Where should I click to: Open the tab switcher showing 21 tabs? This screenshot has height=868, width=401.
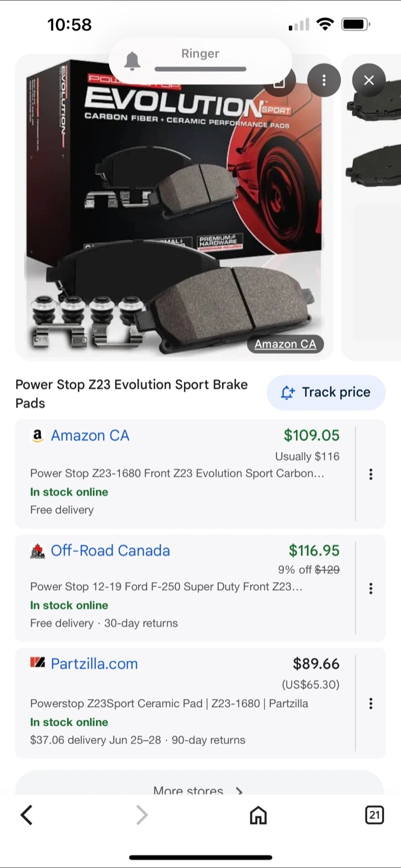374,816
